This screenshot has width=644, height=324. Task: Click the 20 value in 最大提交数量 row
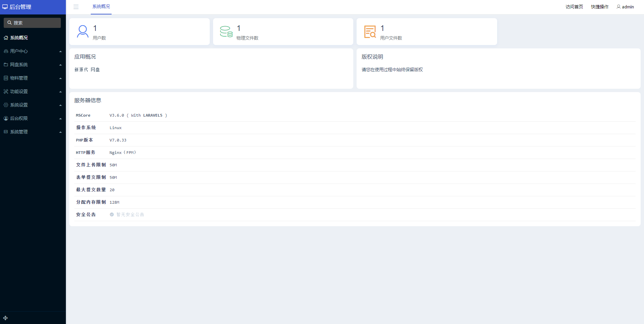[112, 190]
